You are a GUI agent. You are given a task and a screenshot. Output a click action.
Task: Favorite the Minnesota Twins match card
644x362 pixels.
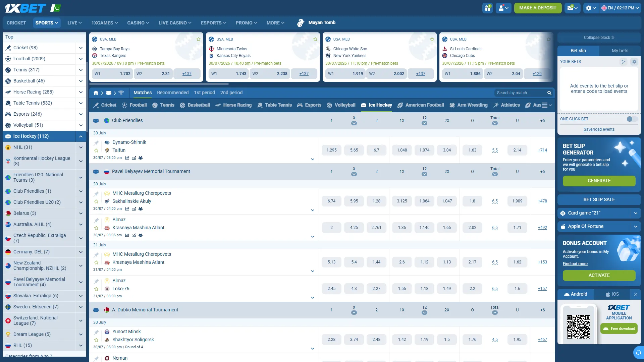tap(315, 39)
